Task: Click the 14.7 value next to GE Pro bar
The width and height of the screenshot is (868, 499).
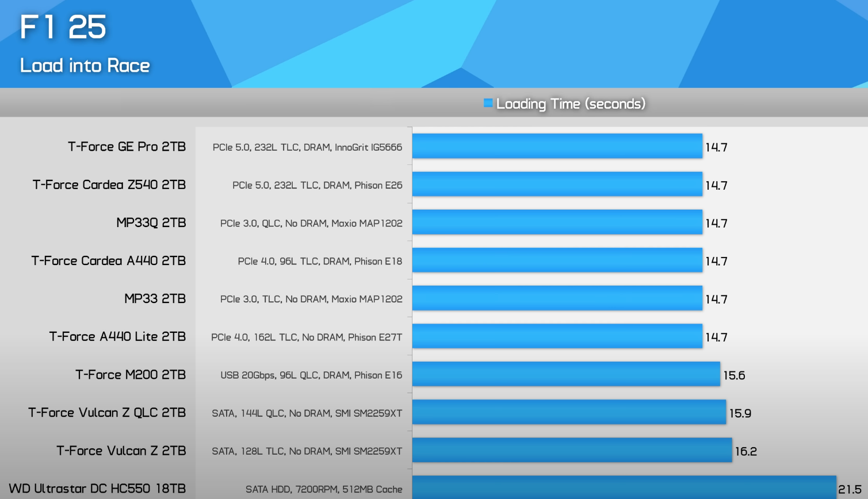Action: point(716,147)
